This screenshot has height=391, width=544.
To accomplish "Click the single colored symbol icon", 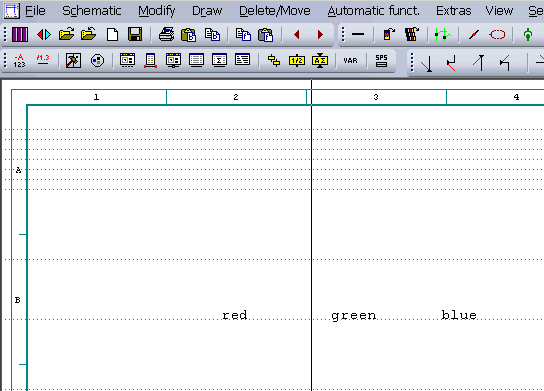I will 389,34.
